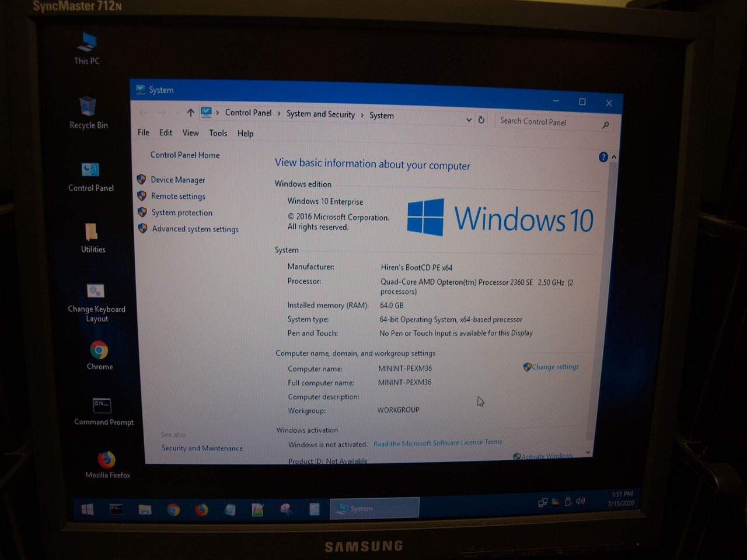
Task: Click the processor value Quad-Core AMD Opteron
Action: coord(477,286)
